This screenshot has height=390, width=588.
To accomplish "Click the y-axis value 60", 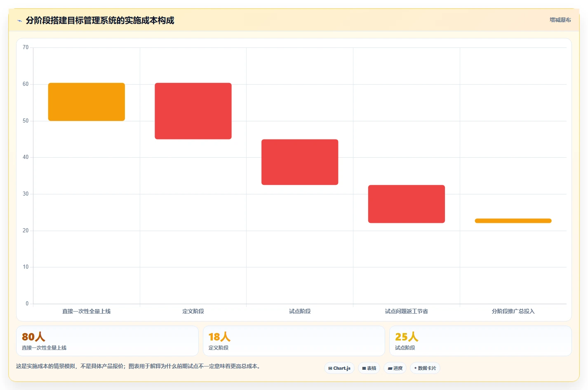I will pyautogui.click(x=26, y=84).
